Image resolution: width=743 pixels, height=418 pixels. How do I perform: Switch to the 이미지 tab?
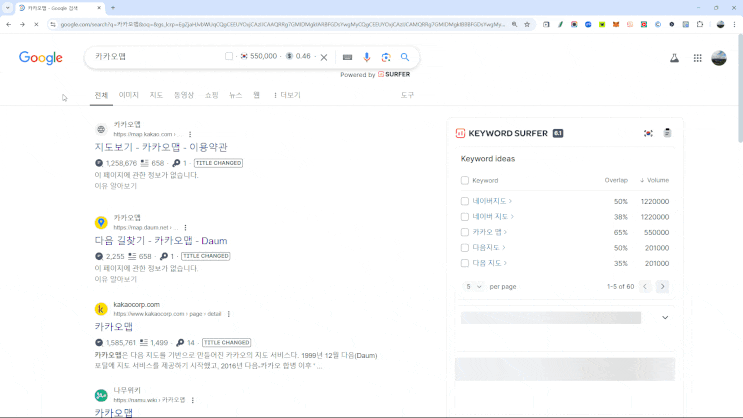(x=128, y=95)
